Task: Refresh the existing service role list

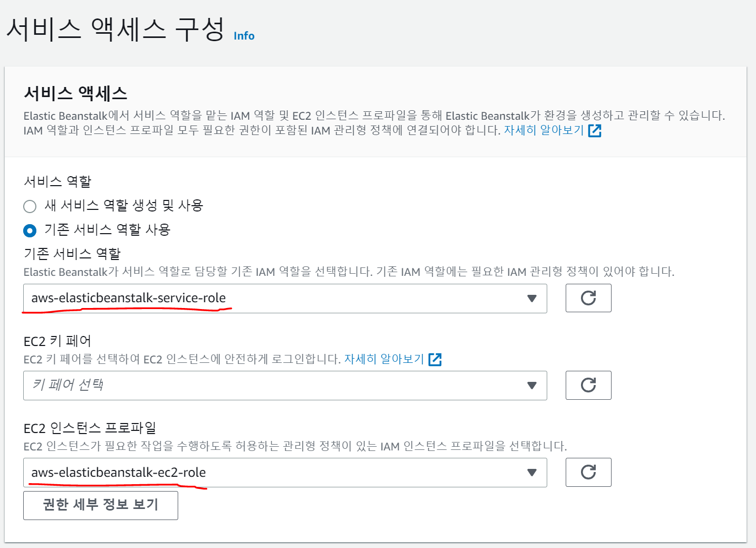Action: tap(588, 298)
